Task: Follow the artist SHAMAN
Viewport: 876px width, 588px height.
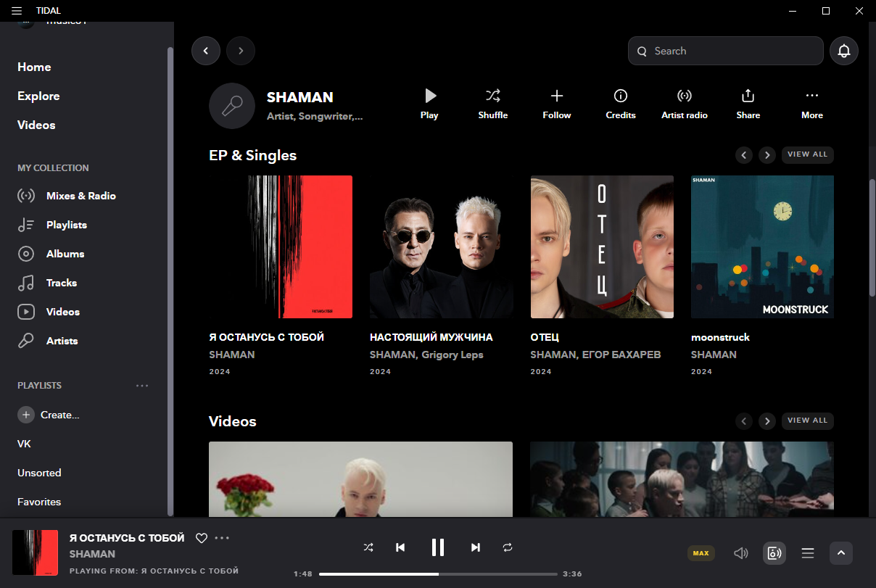Action: click(557, 104)
